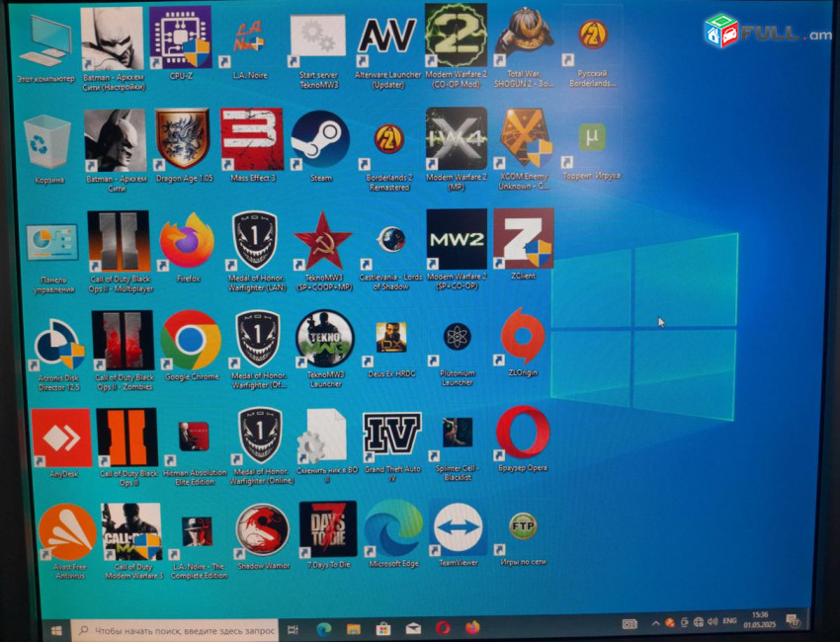
Task: Open Mass Effect 3 shortcut
Action: tap(252, 139)
